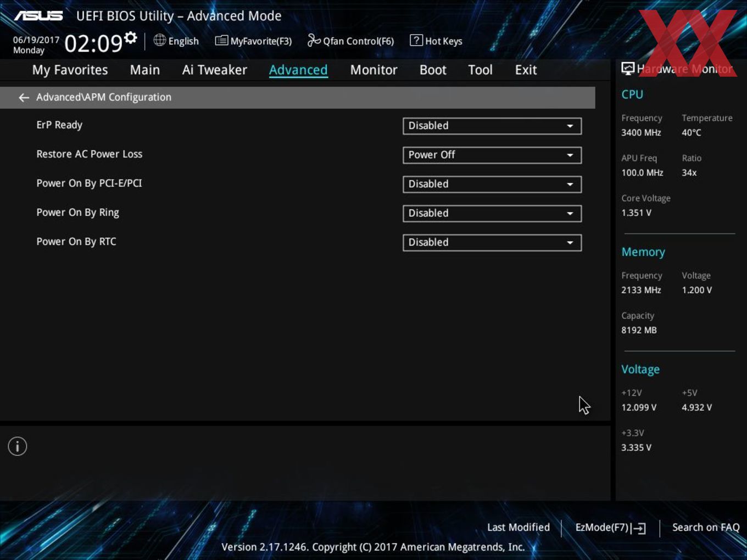Click the 06/19/2017 date text

[36, 40]
